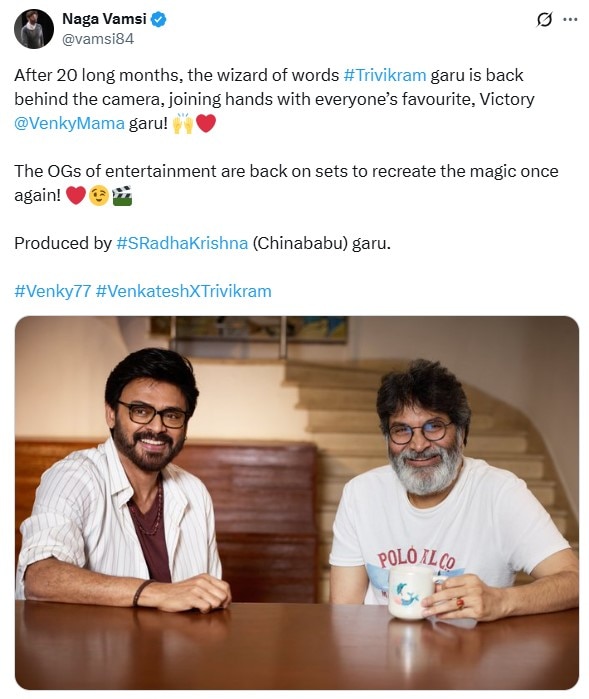Click the clapperboard emoji
Screen dimensions: 589x699
(x=122, y=196)
